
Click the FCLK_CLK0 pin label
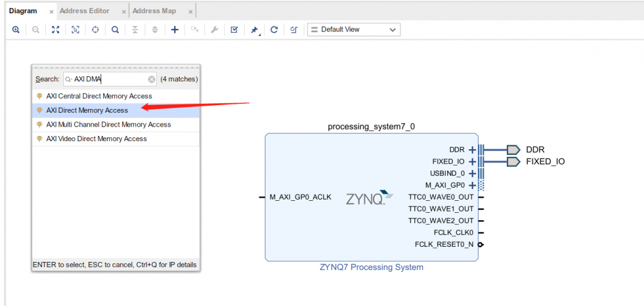click(453, 232)
